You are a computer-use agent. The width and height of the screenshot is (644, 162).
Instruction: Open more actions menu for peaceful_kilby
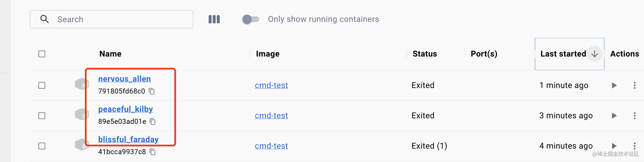coord(635,116)
